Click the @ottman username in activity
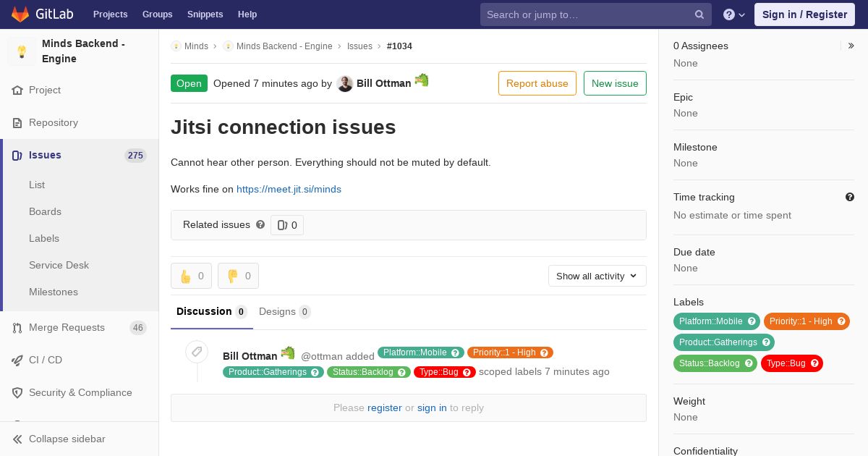 (x=322, y=356)
